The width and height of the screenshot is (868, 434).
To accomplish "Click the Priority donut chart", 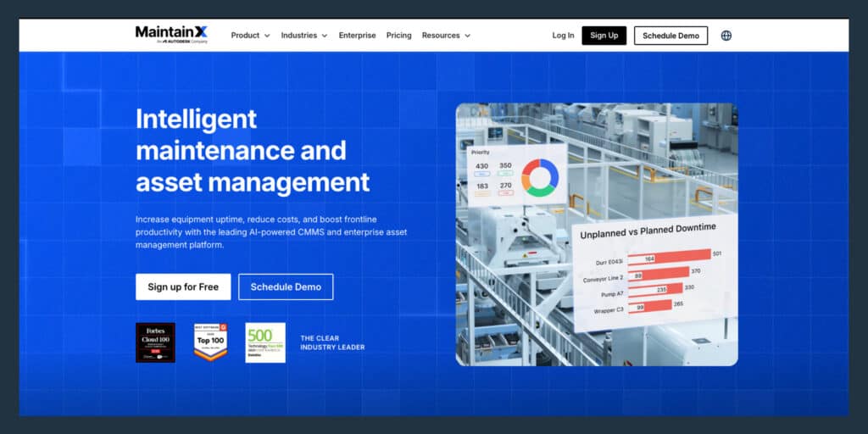I will tap(540, 178).
